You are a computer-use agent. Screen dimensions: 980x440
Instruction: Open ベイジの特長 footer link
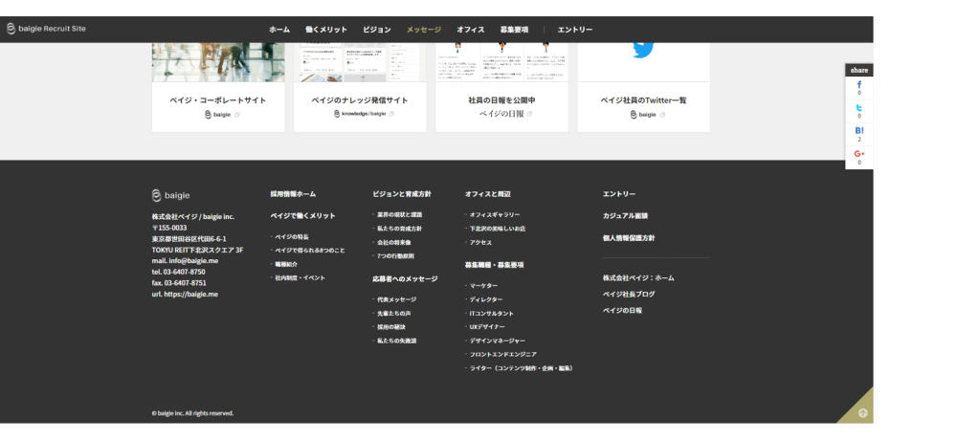pos(292,237)
